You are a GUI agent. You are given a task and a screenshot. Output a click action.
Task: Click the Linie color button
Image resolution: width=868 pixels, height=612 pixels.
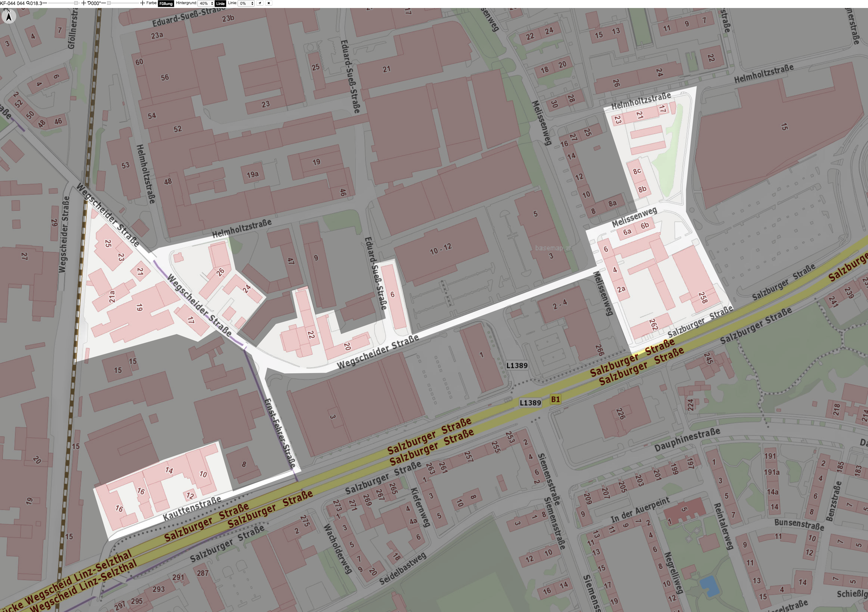[220, 3]
